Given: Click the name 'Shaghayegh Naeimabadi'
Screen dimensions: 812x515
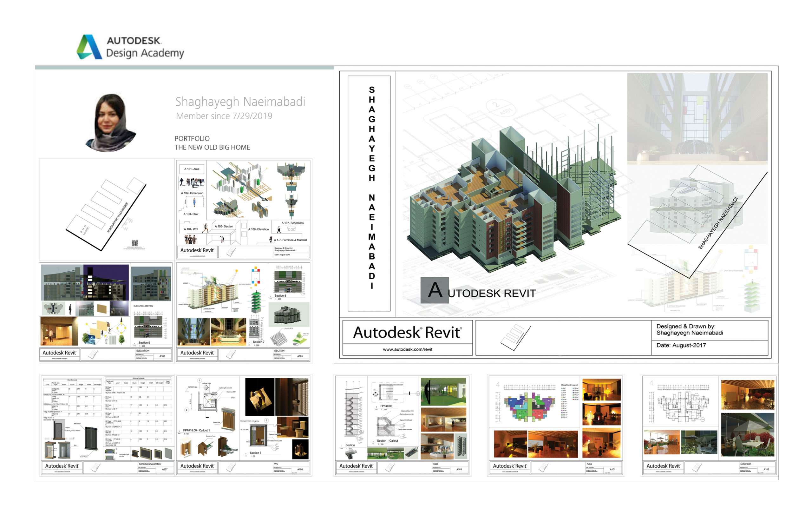Looking at the screenshot, I should (240, 102).
